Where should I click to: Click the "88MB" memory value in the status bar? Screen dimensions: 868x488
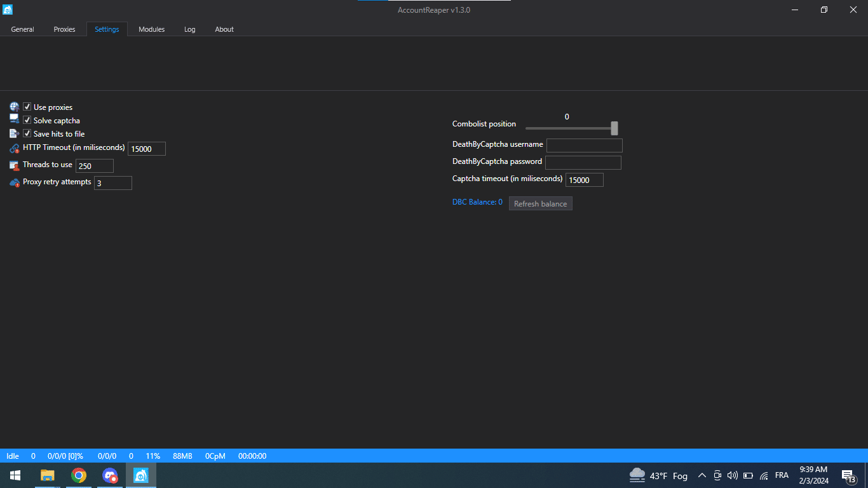tap(182, 456)
